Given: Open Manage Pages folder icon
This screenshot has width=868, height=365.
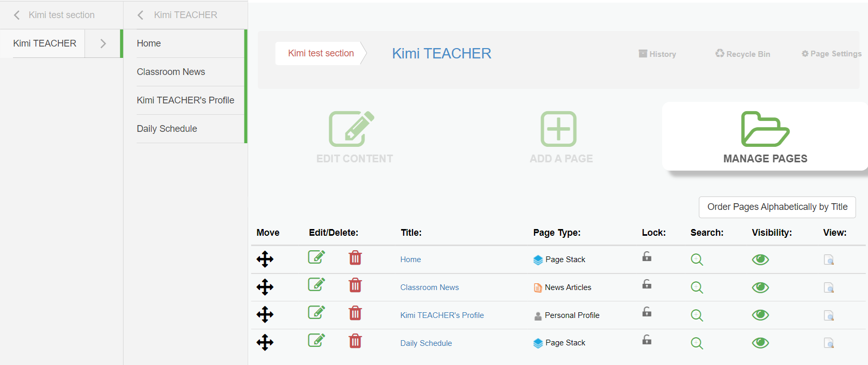Looking at the screenshot, I should [x=765, y=129].
